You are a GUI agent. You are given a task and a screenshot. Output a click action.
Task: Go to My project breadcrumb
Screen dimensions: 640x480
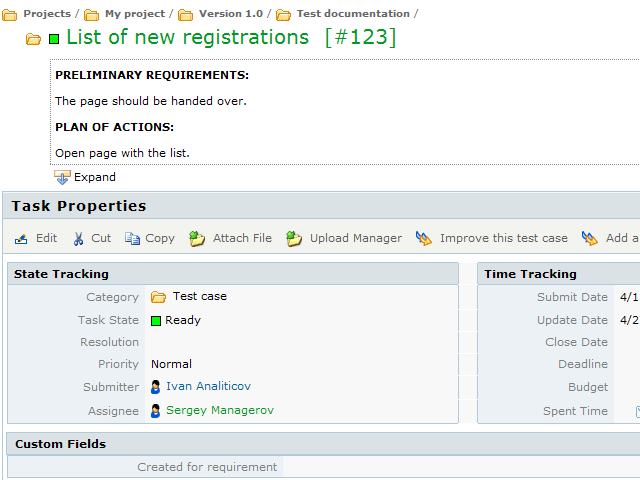pos(135,14)
